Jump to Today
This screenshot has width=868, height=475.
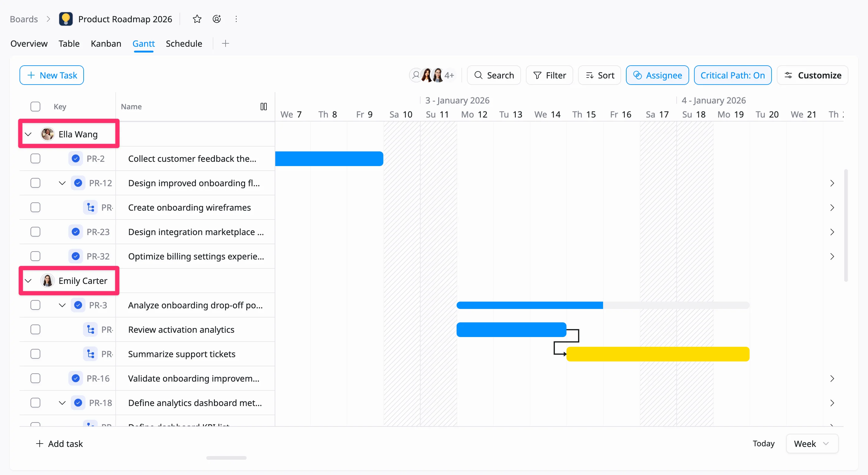pos(764,443)
